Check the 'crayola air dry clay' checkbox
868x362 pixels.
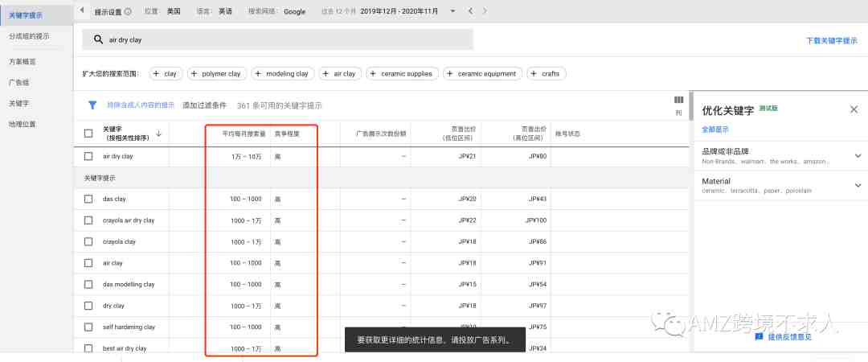point(88,220)
